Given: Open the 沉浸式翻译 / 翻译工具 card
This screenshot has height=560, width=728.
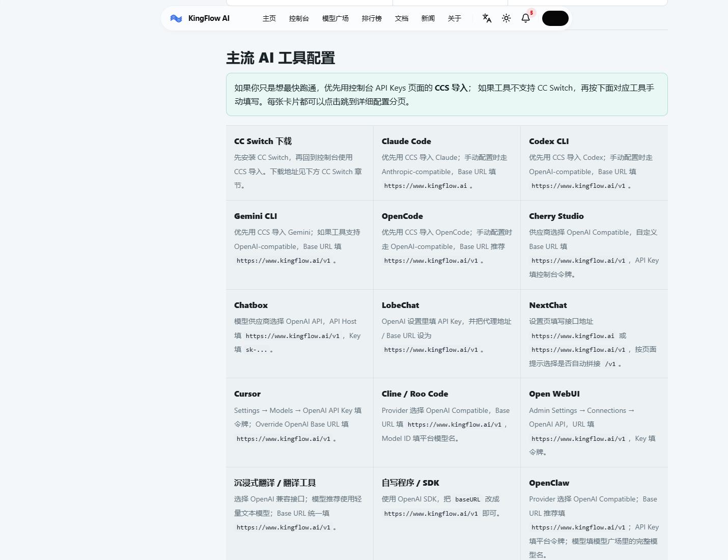Looking at the screenshot, I should pyautogui.click(x=300, y=514).
